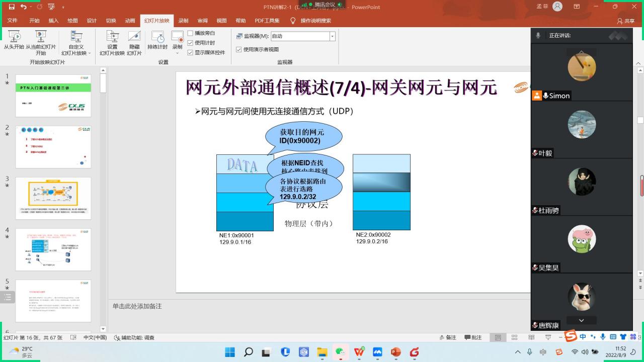This screenshot has width=644, height=362.
Task: Open 设置幻灯片放映 settings
Action: click(x=112, y=37)
